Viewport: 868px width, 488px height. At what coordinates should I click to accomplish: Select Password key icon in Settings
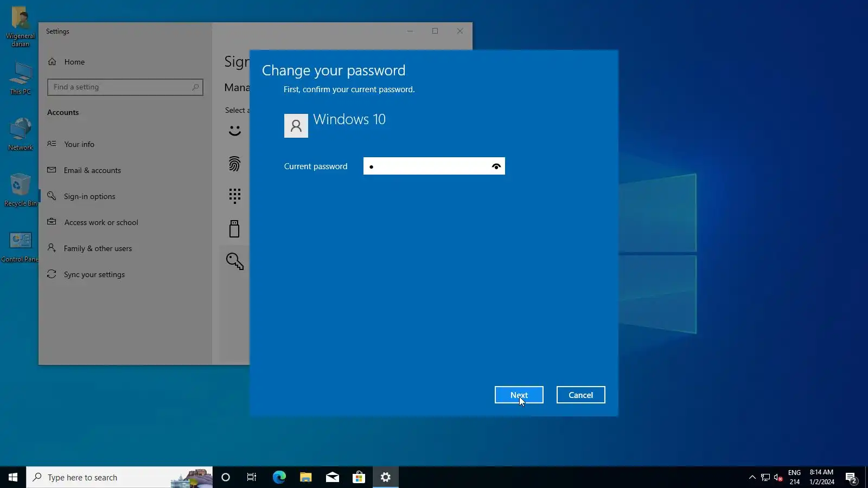point(235,261)
